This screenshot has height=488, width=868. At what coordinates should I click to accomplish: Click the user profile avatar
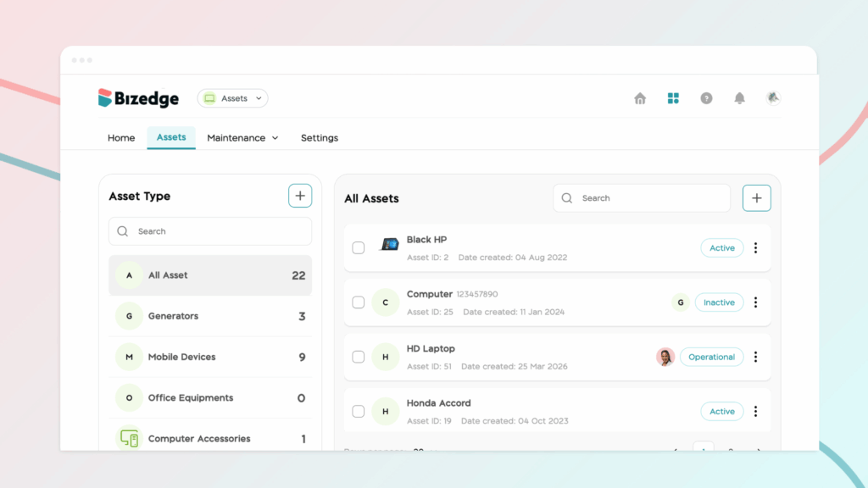tap(772, 98)
